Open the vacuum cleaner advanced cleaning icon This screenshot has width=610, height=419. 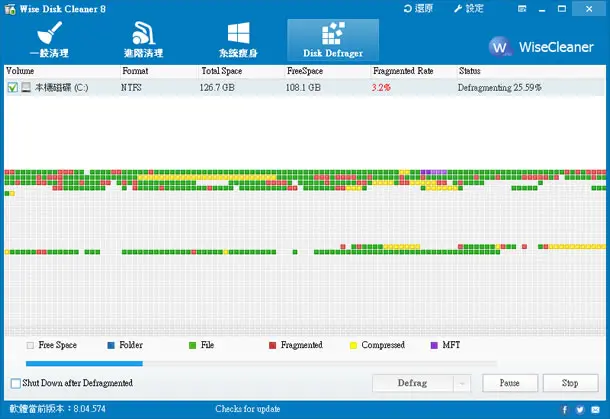144,33
